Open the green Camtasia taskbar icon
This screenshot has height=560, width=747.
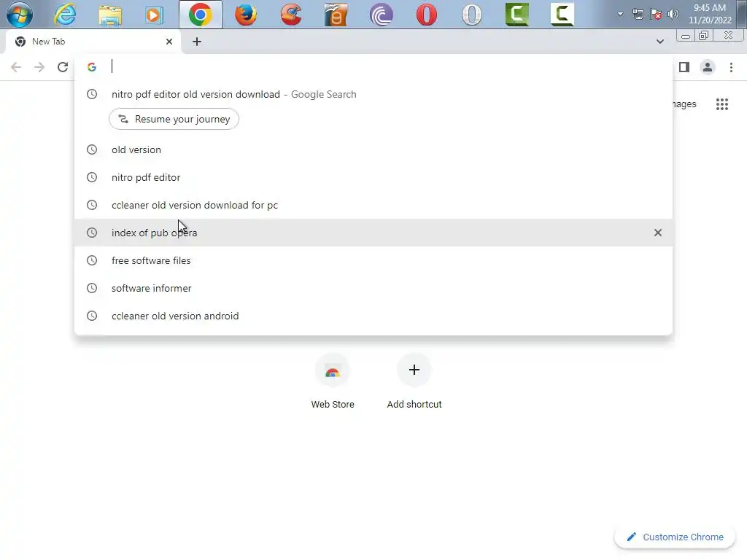(517, 15)
